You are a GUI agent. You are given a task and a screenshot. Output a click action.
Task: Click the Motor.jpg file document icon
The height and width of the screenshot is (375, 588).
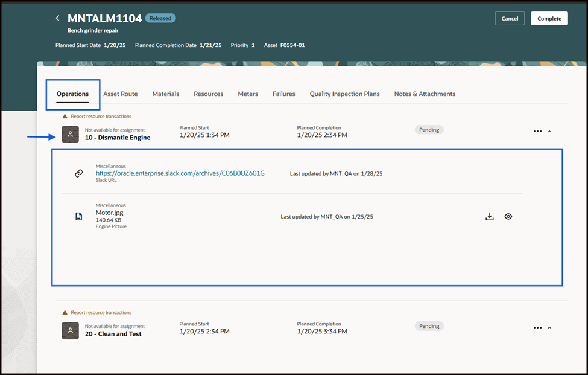(x=78, y=216)
